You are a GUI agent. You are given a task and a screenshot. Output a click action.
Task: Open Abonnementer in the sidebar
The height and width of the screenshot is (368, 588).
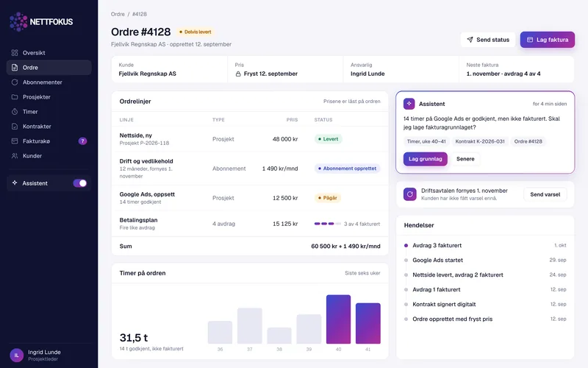[49, 82]
